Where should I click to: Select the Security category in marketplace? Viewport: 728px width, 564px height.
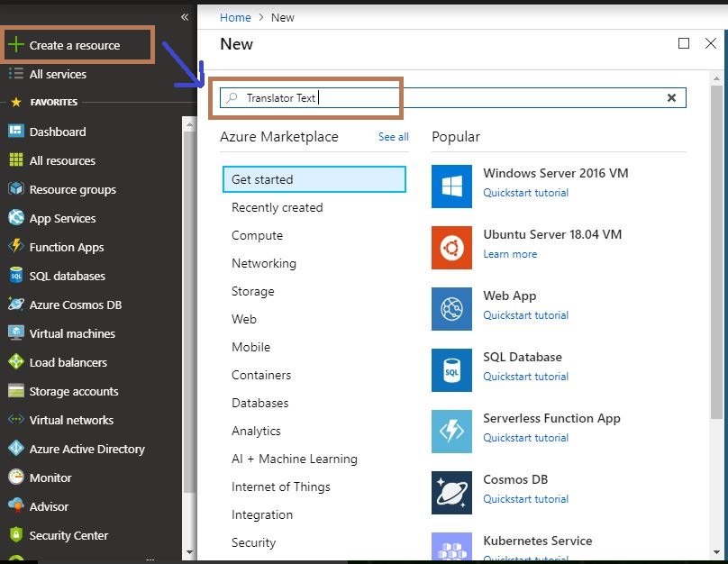coord(253,542)
